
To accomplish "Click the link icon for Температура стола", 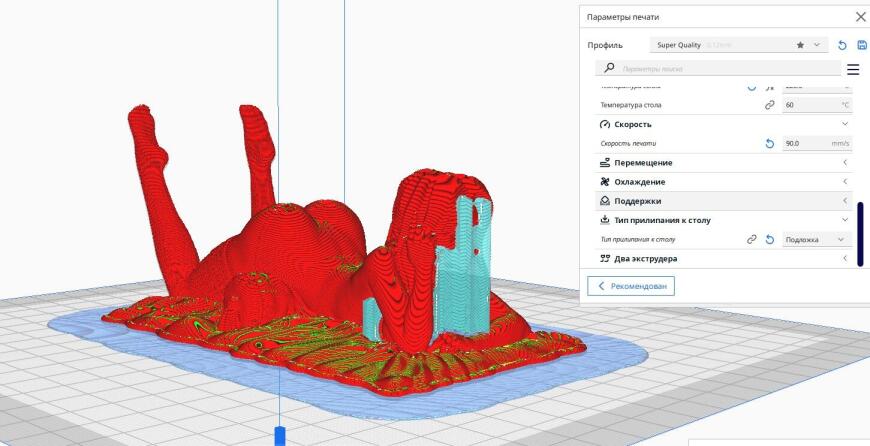I will tap(770, 105).
